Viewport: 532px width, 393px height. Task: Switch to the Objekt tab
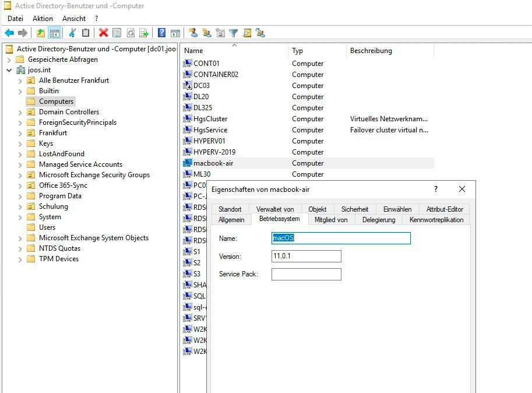317,209
